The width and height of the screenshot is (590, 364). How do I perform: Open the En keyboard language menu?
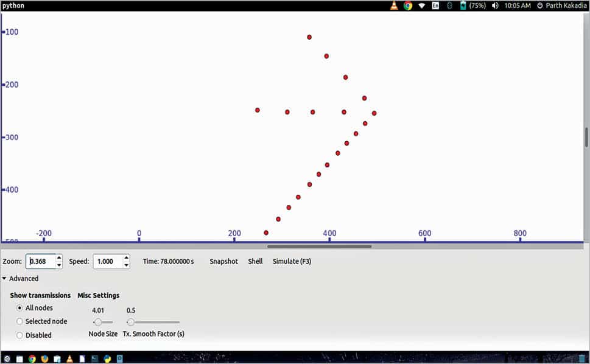pos(435,5)
